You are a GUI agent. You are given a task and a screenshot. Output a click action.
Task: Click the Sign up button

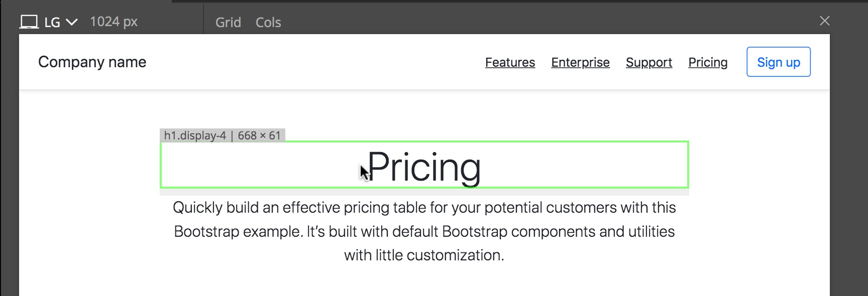[x=779, y=62]
